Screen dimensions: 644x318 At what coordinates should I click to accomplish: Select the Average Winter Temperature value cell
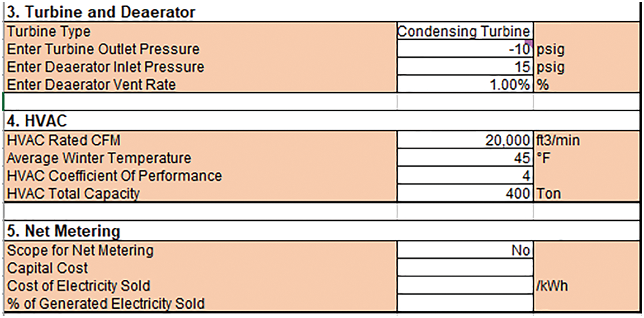coord(465,158)
